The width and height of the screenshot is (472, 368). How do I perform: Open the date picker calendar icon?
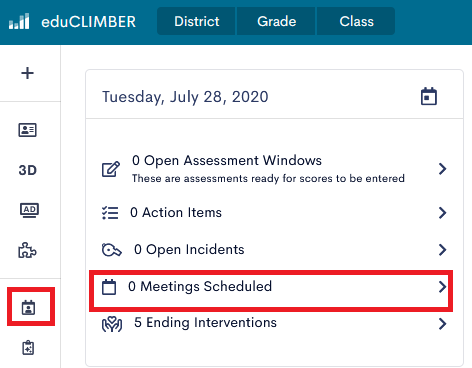click(429, 96)
